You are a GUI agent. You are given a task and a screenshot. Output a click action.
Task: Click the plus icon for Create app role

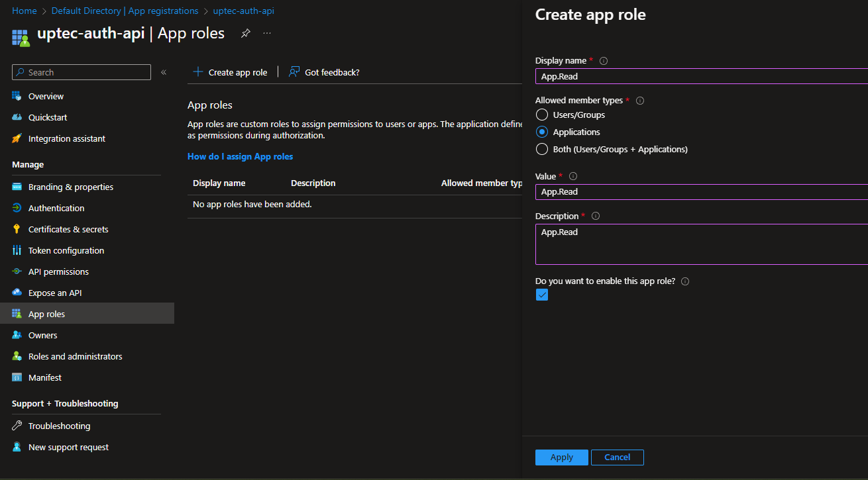coord(197,72)
